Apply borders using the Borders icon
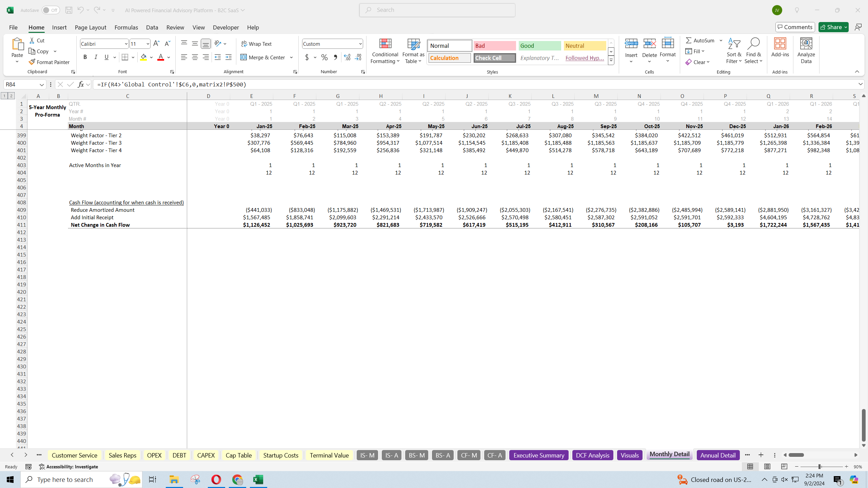 tap(125, 57)
